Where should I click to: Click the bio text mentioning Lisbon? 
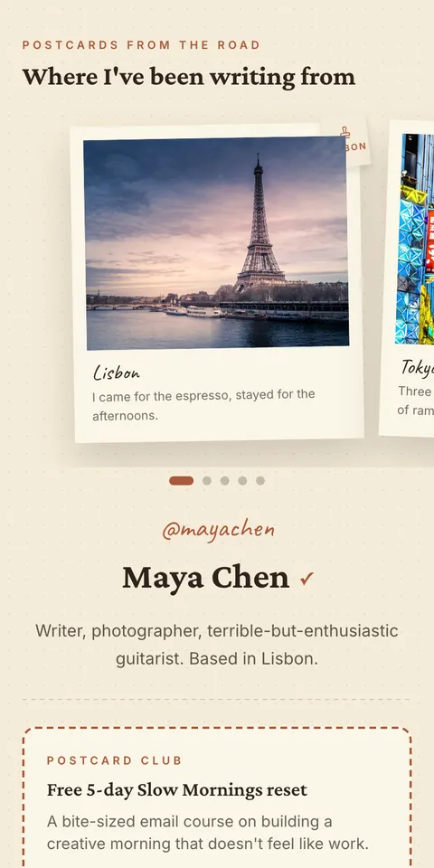tap(217, 645)
